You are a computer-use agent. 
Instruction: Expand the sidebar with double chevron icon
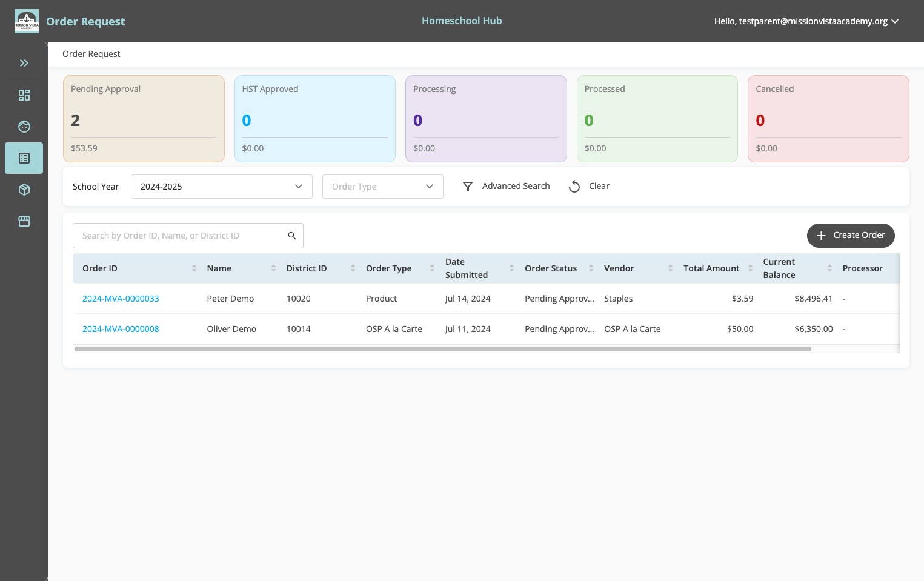pos(24,63)
